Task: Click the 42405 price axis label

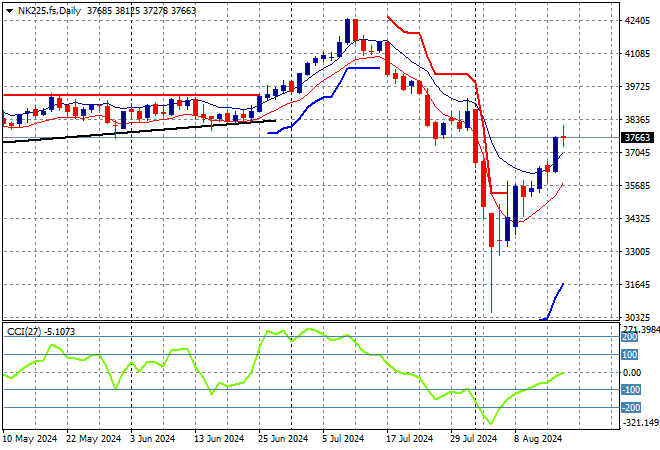Action: [x=636, y=20]
